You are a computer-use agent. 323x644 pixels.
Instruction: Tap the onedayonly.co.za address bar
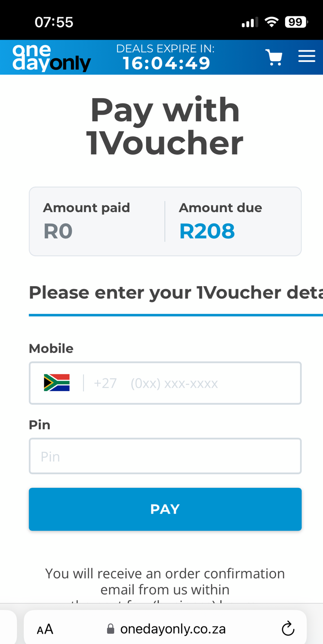(172, 628)
